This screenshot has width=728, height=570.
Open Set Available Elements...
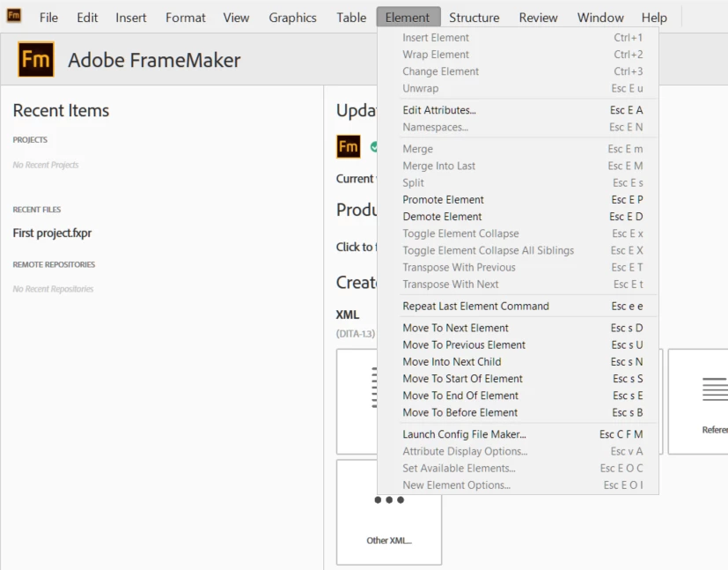(x=518, y=469)
